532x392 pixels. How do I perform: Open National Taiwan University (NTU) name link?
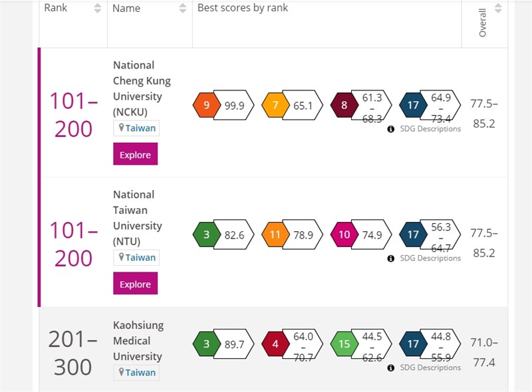(138, 218)
